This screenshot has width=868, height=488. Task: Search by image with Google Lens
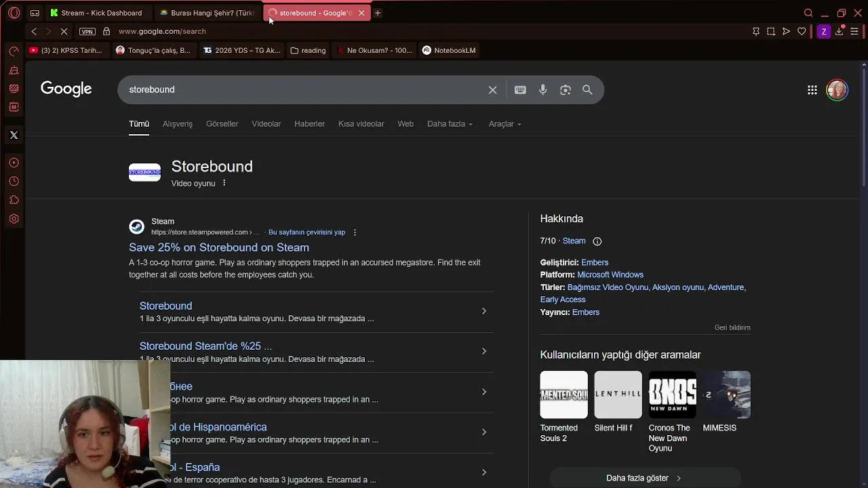pyautogui.click(x=566, y=90)
